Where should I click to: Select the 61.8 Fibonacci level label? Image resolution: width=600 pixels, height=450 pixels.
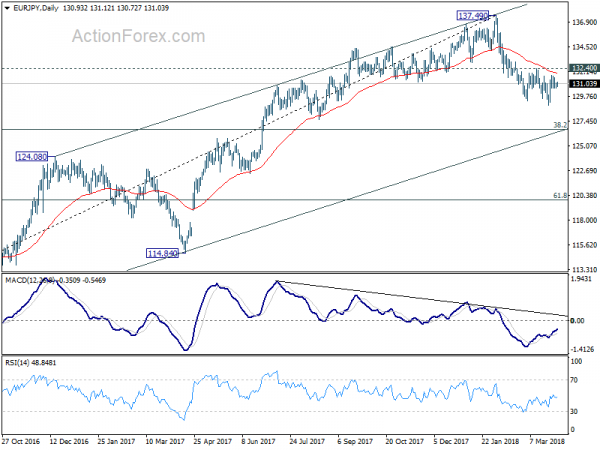[x=560, y=196]
